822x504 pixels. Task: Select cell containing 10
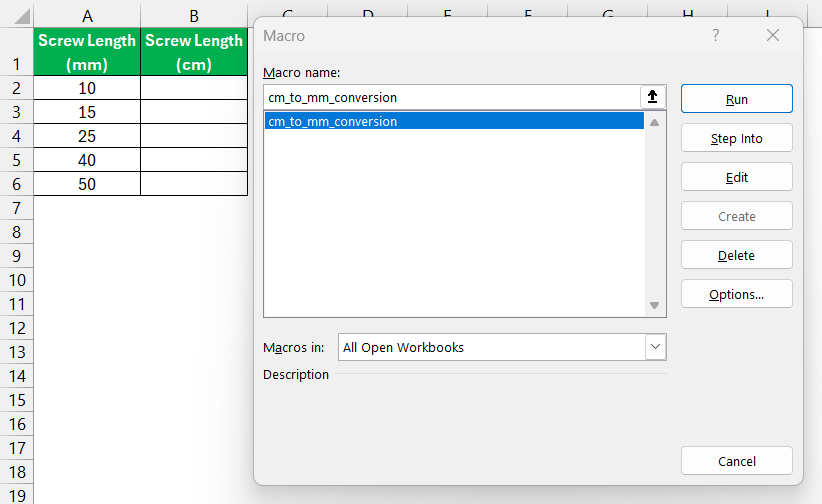click(87, 88)
